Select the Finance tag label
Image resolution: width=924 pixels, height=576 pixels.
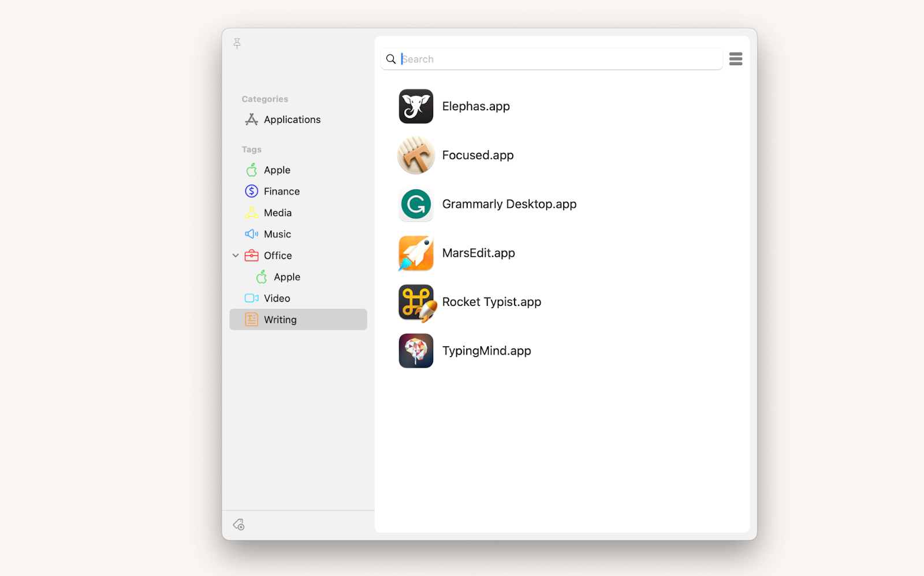(282, 191)
